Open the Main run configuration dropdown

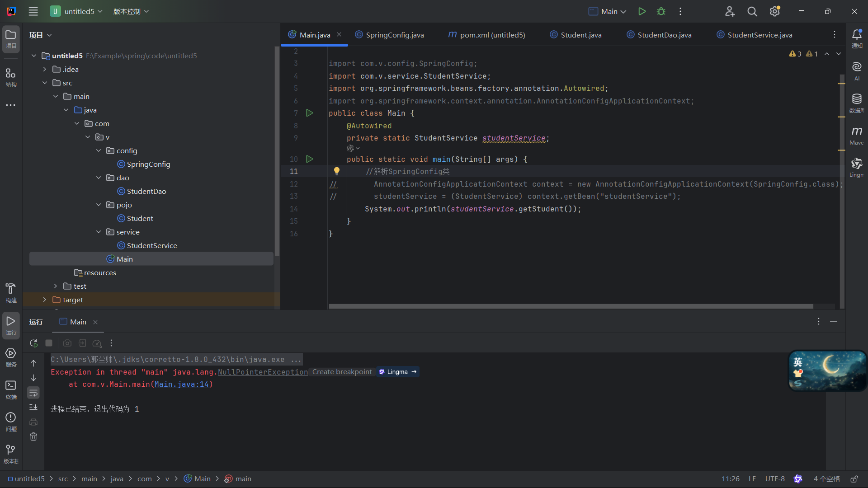coord(607,11)
